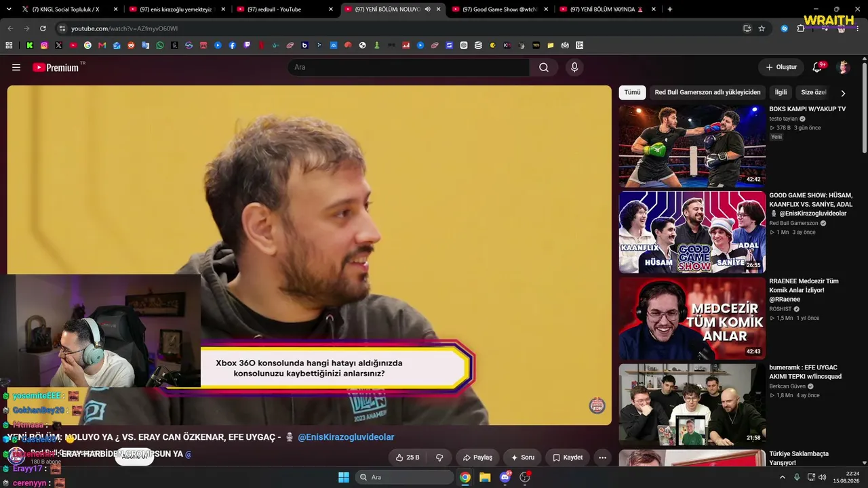Image resolution: width=868 pixels, height=488 pixels.
Task: Select the Red Bull Gamerszon adlı yükleyiciden chip
Action: click(707, 92)
